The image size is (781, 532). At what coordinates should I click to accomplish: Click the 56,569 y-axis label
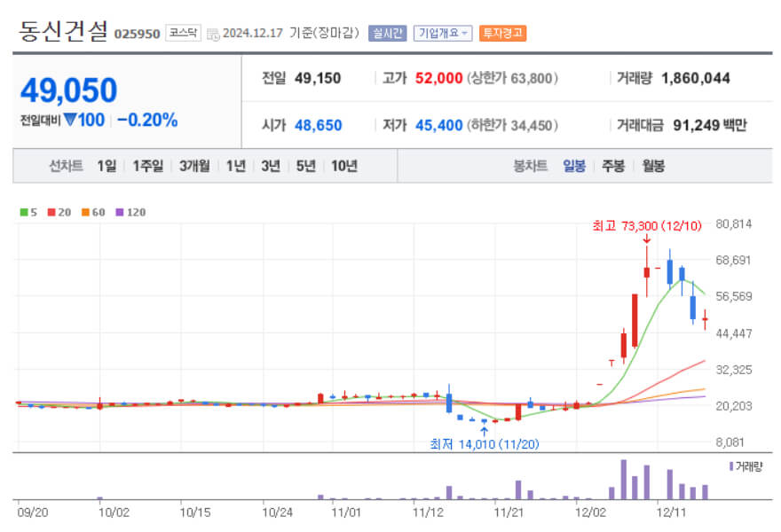734,297
